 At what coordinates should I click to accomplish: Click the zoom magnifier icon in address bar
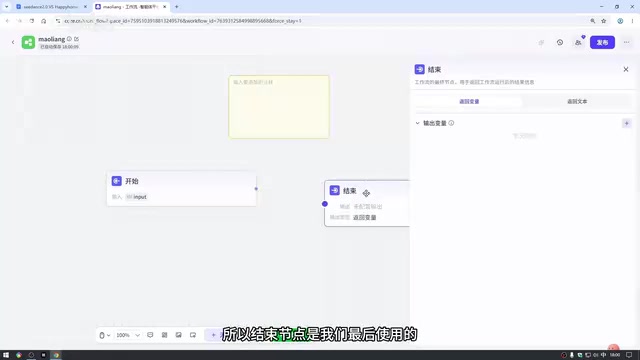tap(592, 21)
